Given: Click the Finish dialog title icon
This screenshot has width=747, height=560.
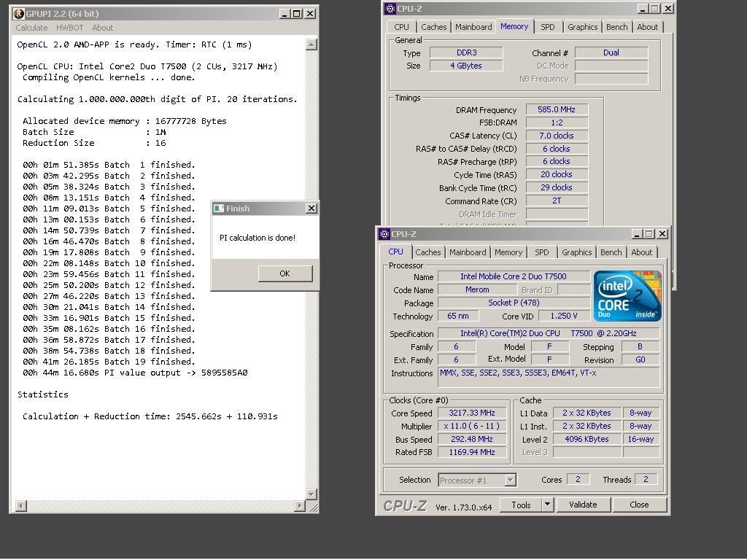Looking at the screenshot, I should pyautogui.click(x=219, y=208).
